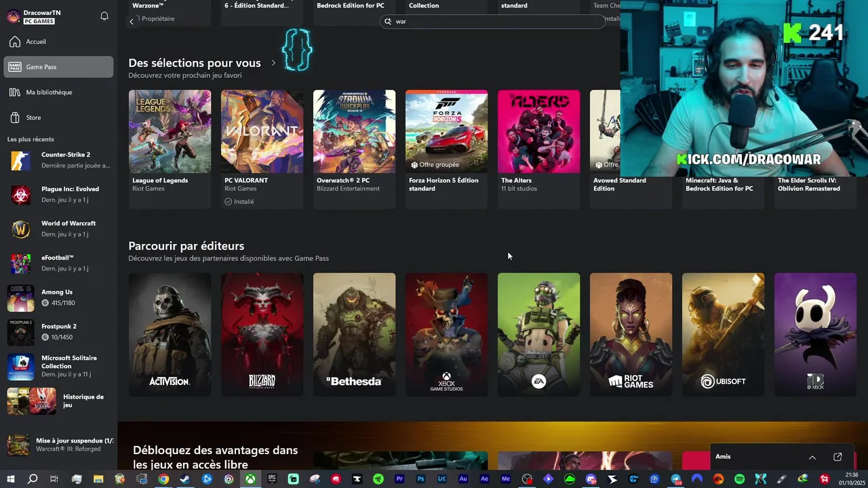Expand the Amis panel with the up chevron
Viewport: 868px width, 488px height.
(x=812, y=457)
